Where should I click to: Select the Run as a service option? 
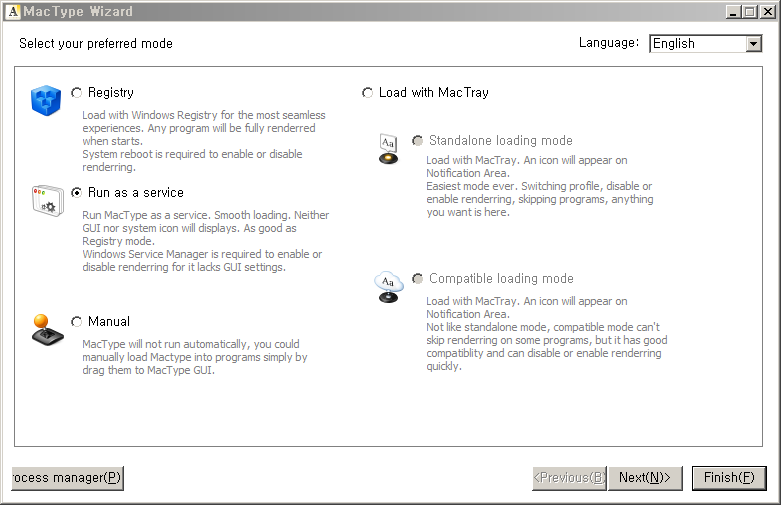coord(76,192)
